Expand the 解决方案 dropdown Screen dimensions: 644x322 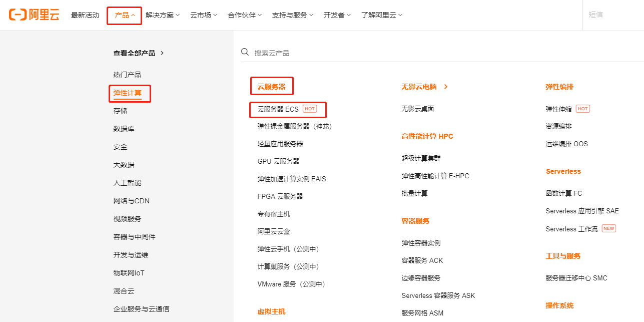[x=163, y=15]
